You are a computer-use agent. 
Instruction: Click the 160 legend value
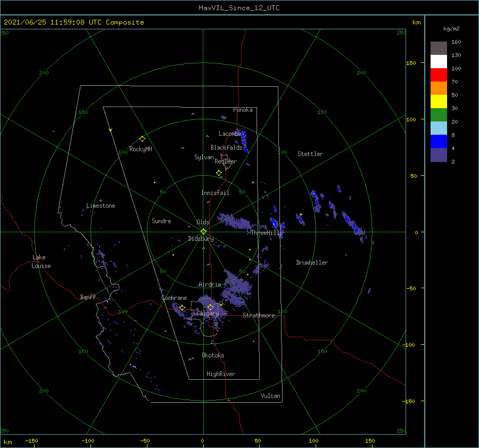click(x=456, y=42)
